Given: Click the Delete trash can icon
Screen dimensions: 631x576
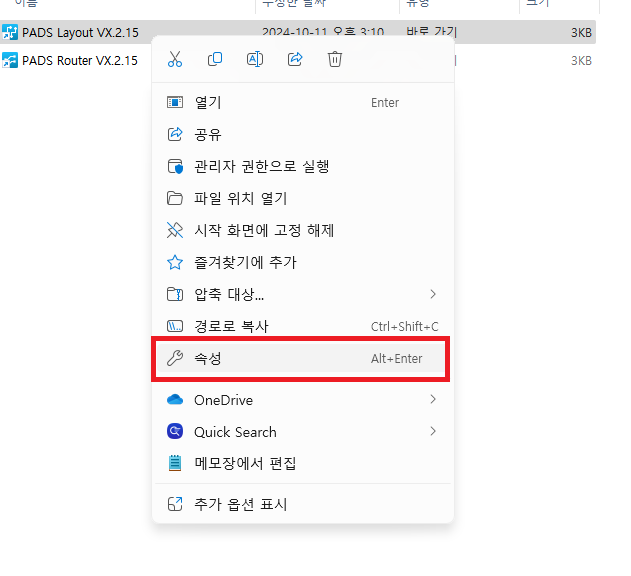Looking at the screenshot, I should click(335, 59).
